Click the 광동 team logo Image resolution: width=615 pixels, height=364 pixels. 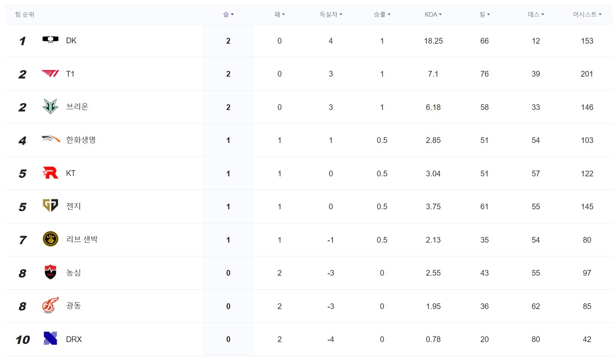pyautogui.click(x=50, y=305)
